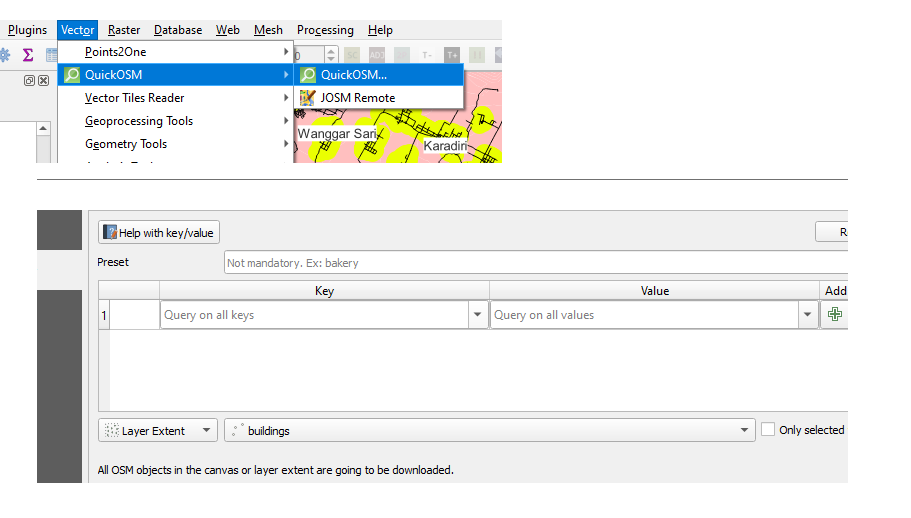Click the partially visible R button
The width and height of the screenshot is (911, 518).
click(x=832, y=232)
